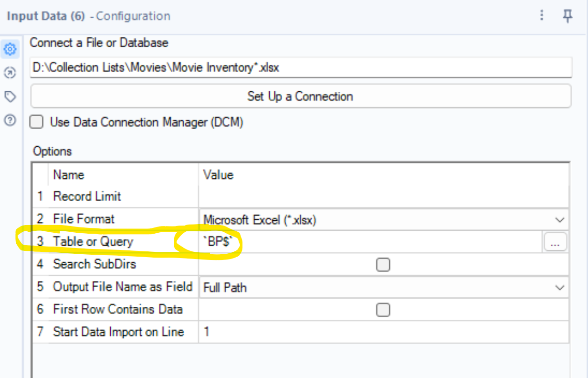Screen dimensions: 588x378
Task: Click the ellipsis beside Table or Query
Action: 555,242
